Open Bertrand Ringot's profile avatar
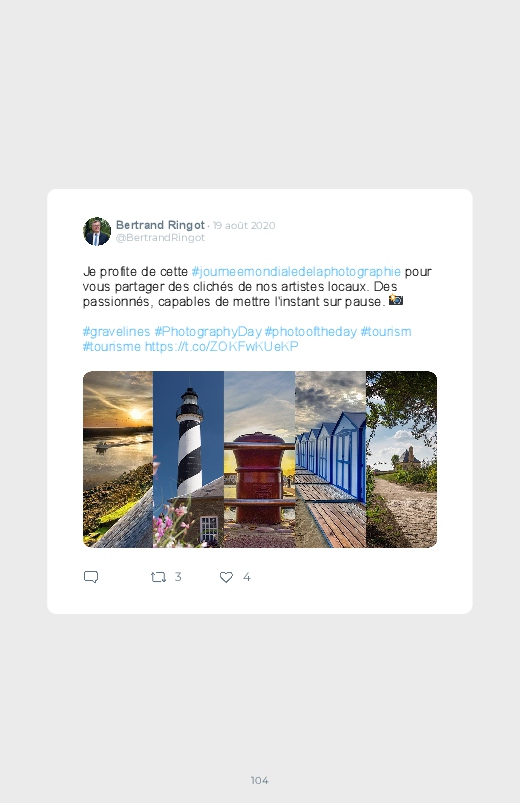 coord(97,231)
